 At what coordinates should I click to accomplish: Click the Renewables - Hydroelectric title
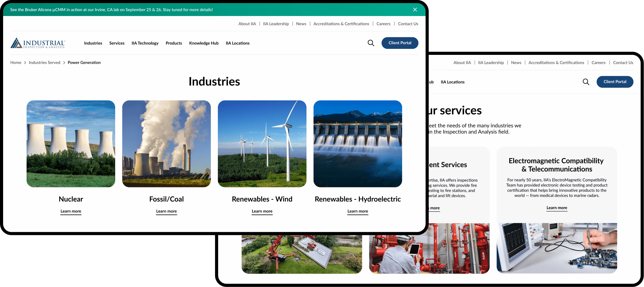(358, 199)
